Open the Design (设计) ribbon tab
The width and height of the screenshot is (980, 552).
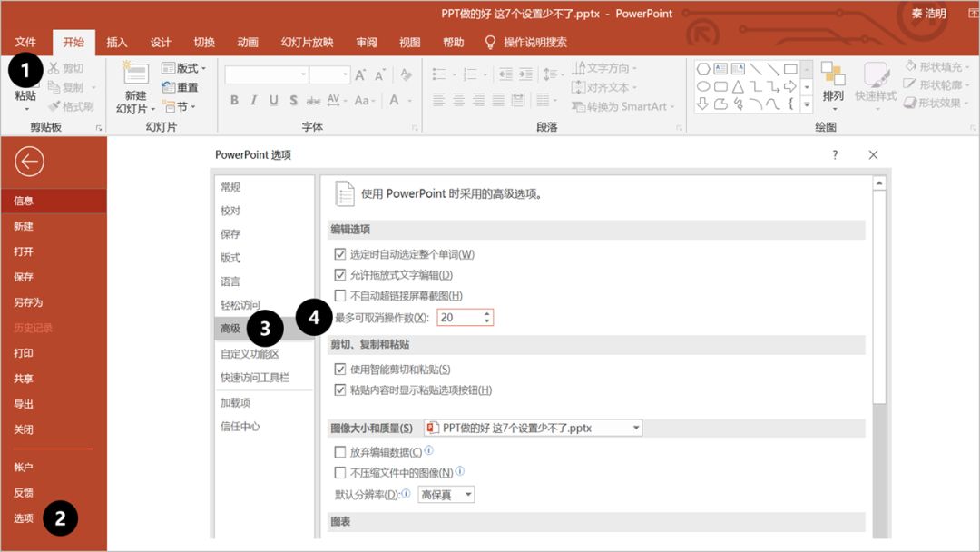click(x=161, y=42)
